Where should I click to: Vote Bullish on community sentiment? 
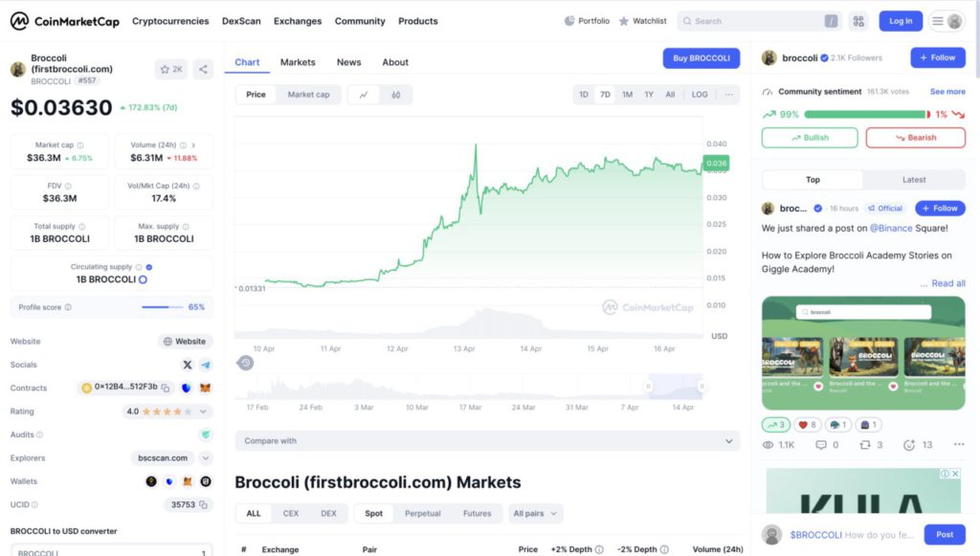[810, 138]
